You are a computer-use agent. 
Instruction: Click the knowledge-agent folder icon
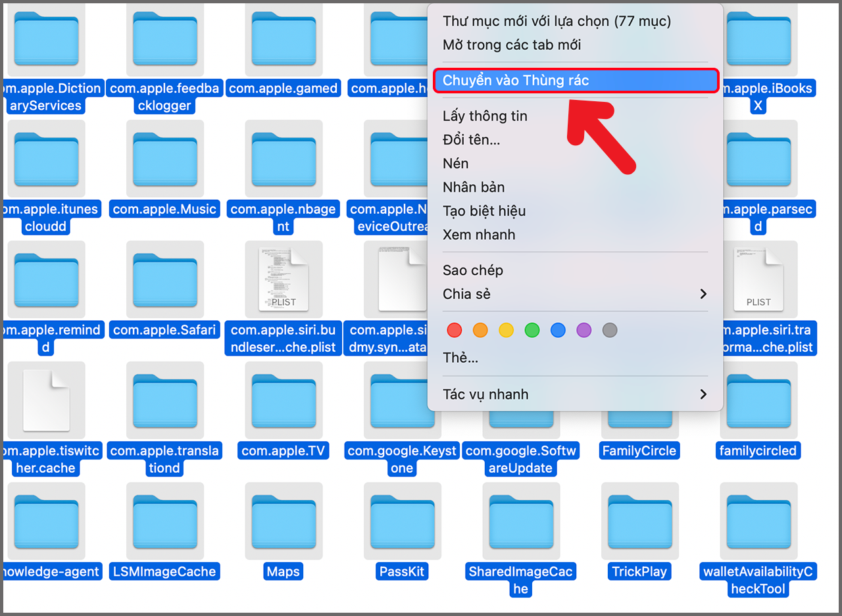[46, 521]
